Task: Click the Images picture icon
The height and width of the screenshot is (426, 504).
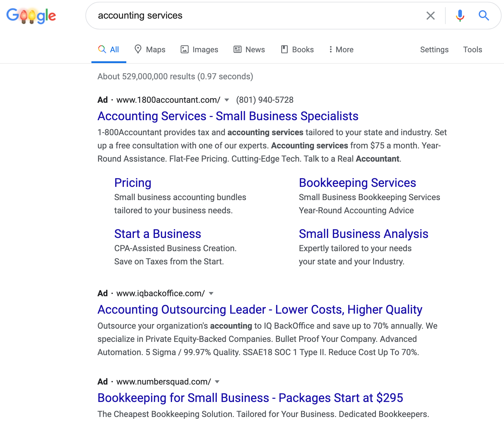Action: [184, 49]
